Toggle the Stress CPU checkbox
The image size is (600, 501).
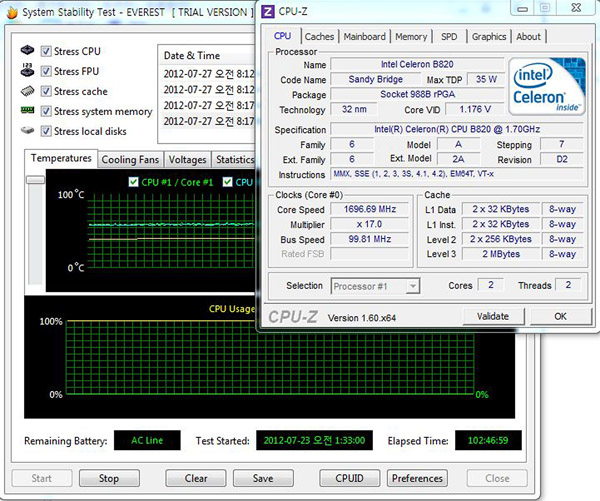click(x=46, y=51)
